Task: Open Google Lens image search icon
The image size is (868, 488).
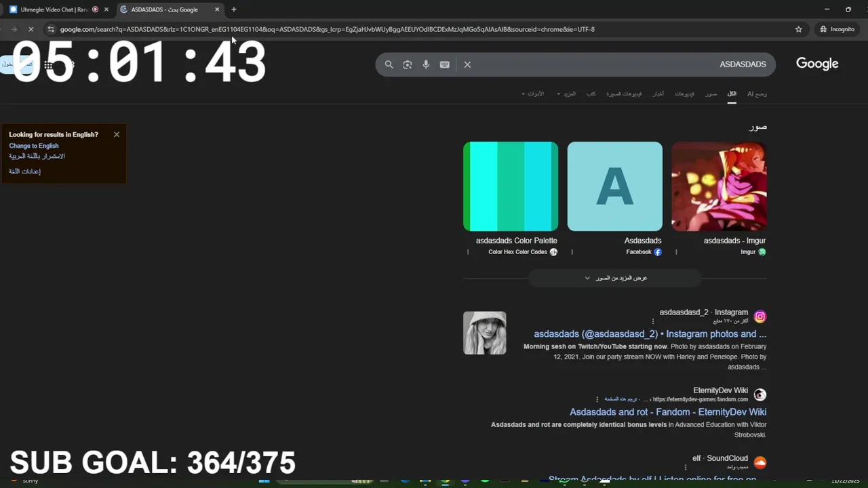Action: point(407,64)
